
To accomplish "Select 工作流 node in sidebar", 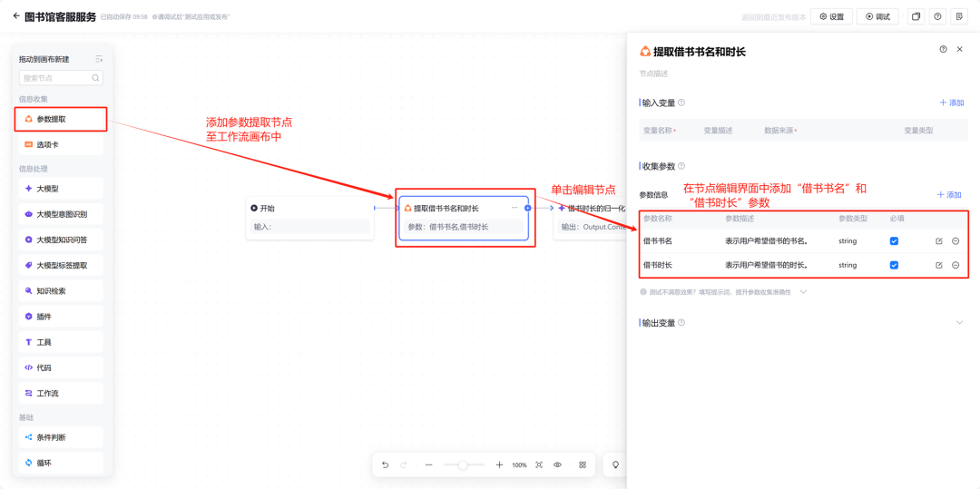I will coord(61,394).
